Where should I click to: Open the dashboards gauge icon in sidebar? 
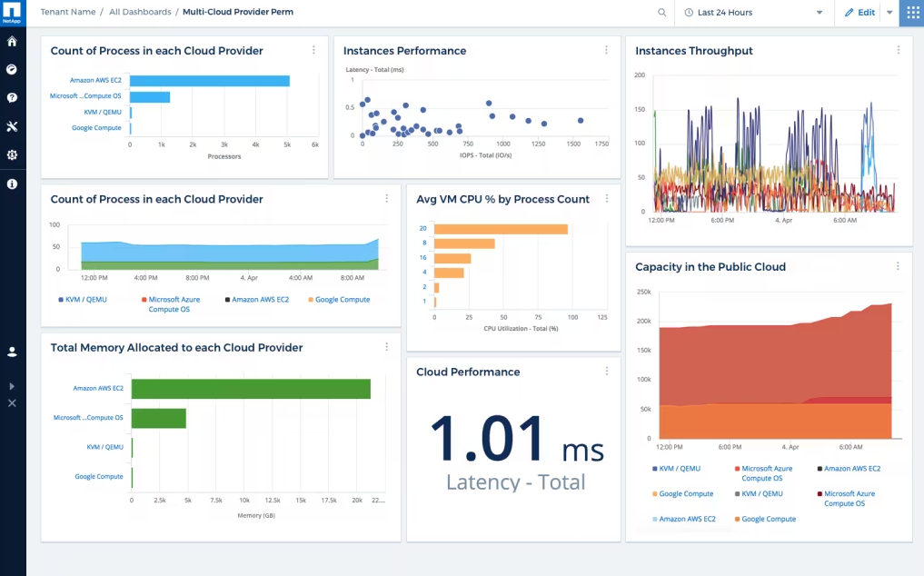[x=12, y=69]
